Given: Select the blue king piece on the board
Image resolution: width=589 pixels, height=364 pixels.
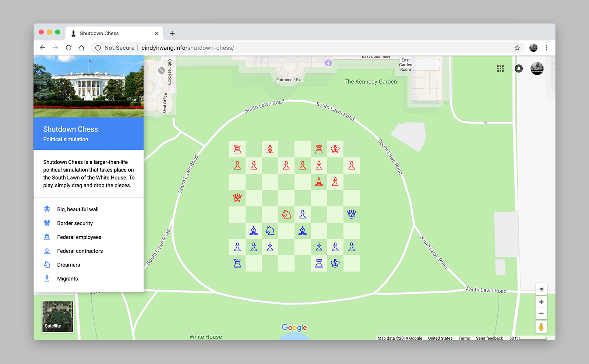Looking at the screenshot, I should [335, 263].
